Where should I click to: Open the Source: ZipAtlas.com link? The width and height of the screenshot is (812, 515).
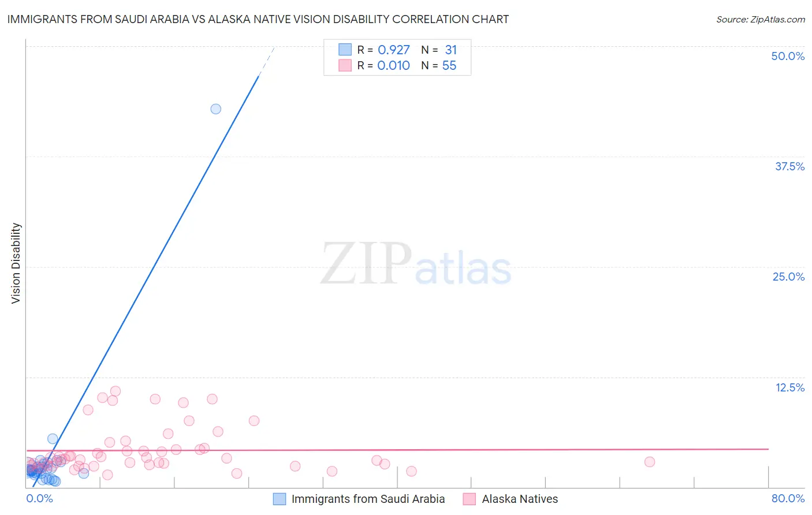pos(761,19)
